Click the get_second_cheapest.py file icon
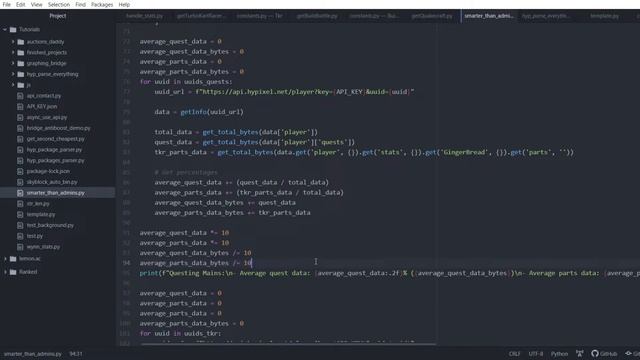This screenshot has height=360, width=640. pos(20,139)
